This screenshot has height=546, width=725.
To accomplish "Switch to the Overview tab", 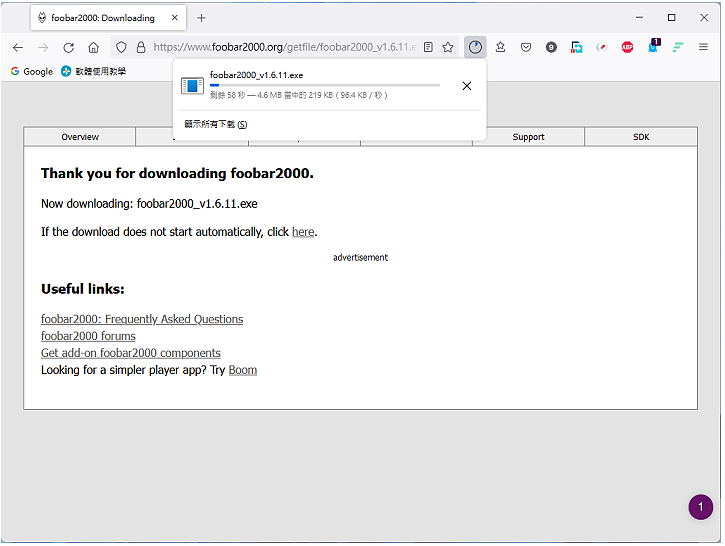I will pyautogui.click(x=80, y=137).
